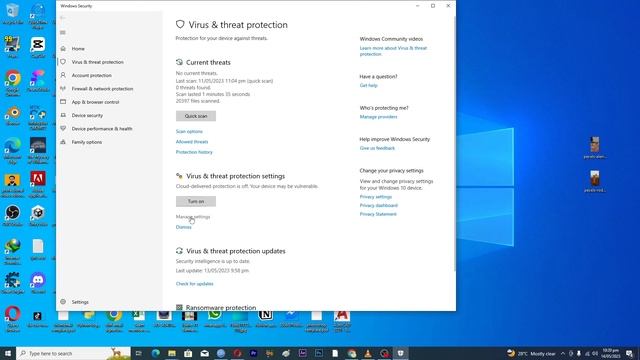640x360 pixels.
Task: Open the notification center icon
Action: pyautogui.click(x=629, y=353)
